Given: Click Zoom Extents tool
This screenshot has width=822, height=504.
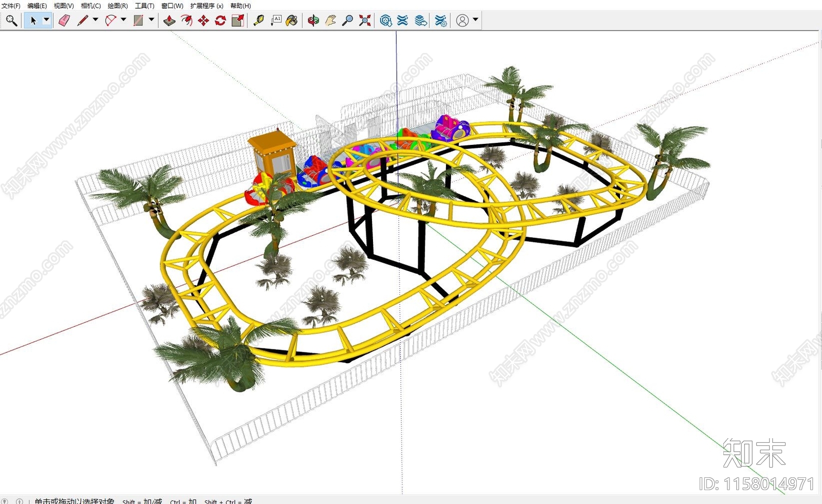Looking at the screenshot, I should pyautogui.click(x=365, y=21).
